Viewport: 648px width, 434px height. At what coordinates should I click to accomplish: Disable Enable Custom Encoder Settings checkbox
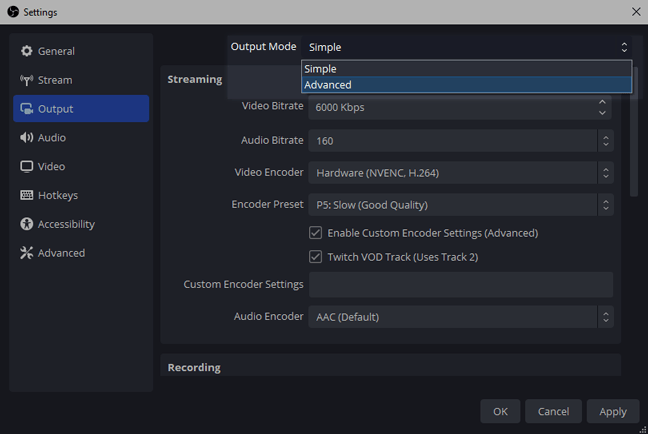coord(316,233)
